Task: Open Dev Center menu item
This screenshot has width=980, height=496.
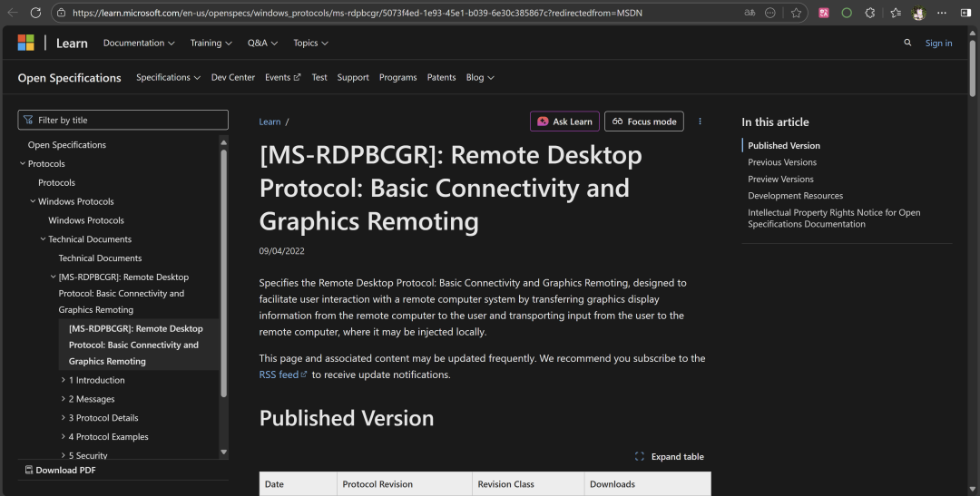Action: click(x=233, y=77)
